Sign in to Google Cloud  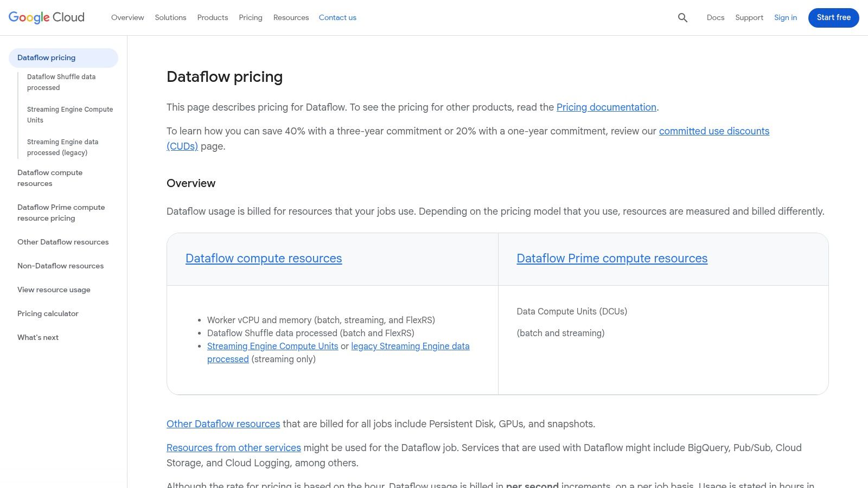point(785,17)
